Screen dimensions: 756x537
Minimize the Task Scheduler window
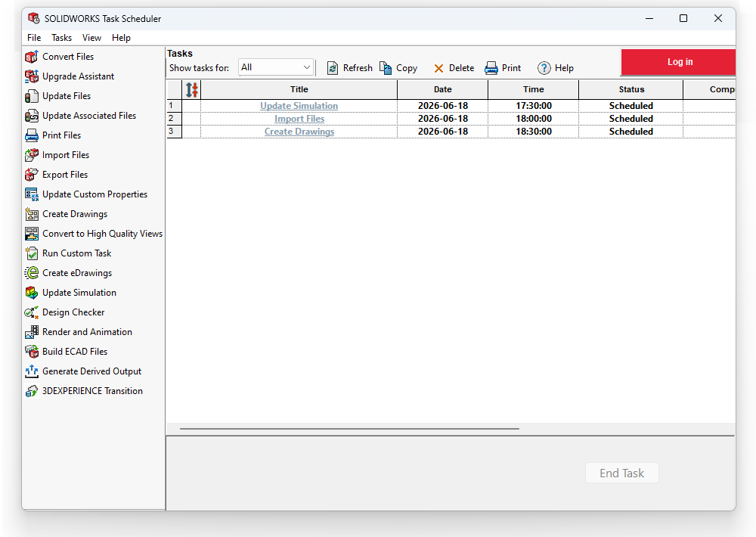pos(649,18)
